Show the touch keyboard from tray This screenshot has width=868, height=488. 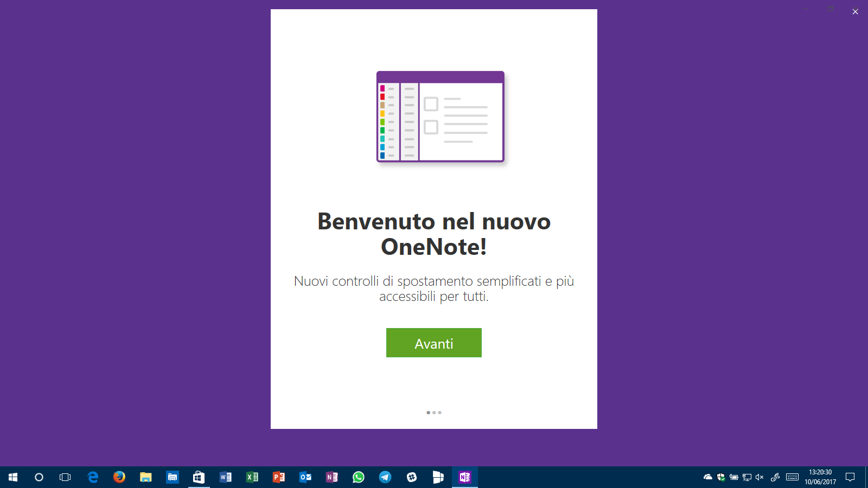[793, 477]
